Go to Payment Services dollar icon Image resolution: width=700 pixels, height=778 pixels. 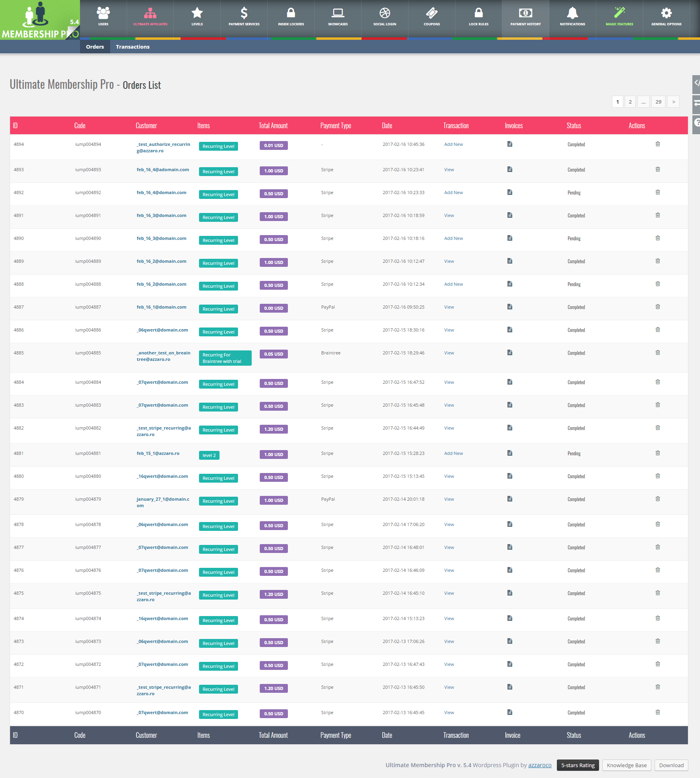244,14
